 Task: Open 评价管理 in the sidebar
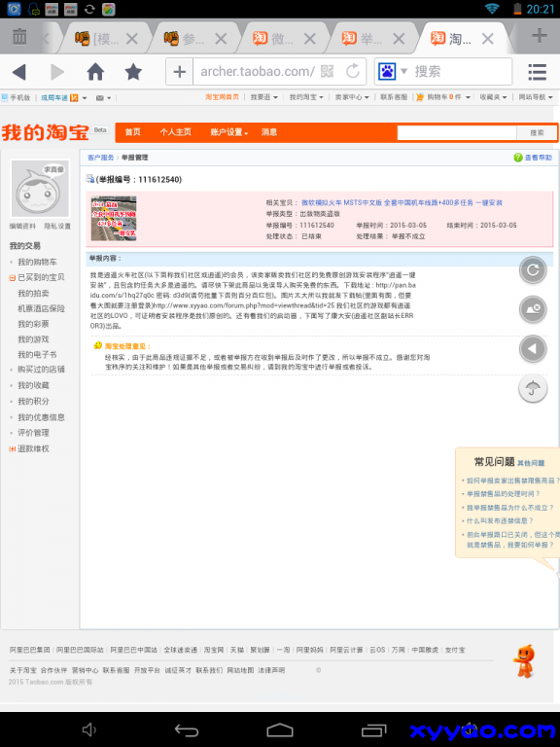pos(33,433)
